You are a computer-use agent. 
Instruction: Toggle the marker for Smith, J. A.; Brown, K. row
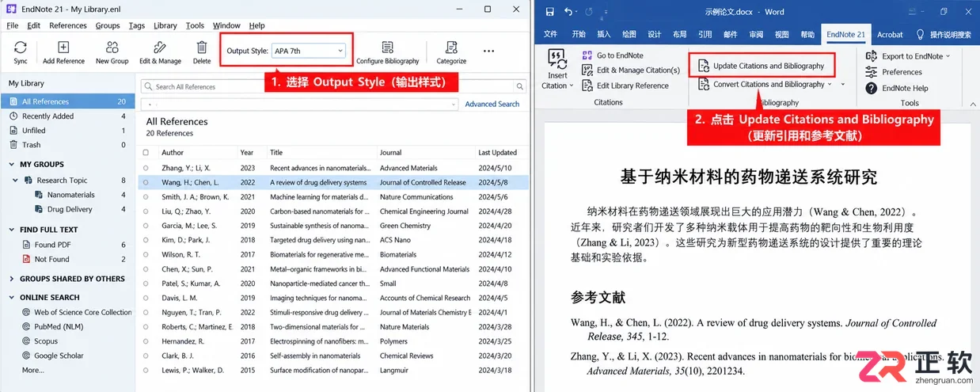click(146, 196)
